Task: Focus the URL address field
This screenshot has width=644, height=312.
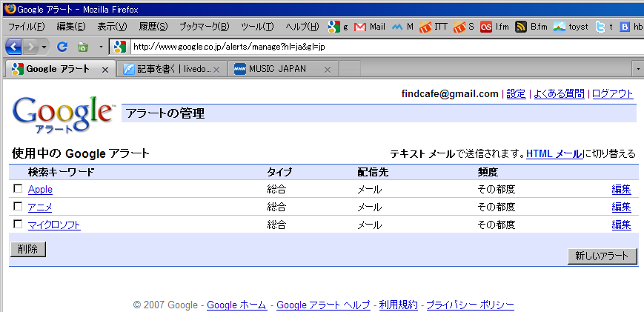Action: 387,47
